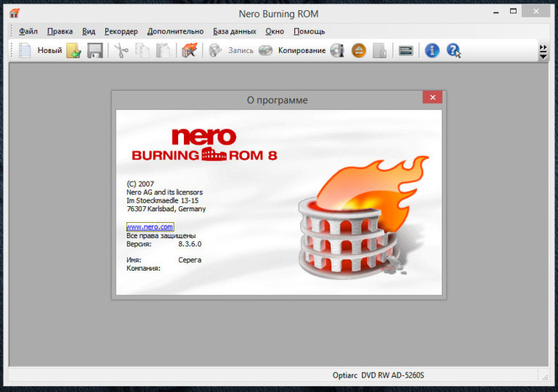The width and height of the screenshot is (558, 392).
Task: Open the Правка menu
Action: click(60, 31)
